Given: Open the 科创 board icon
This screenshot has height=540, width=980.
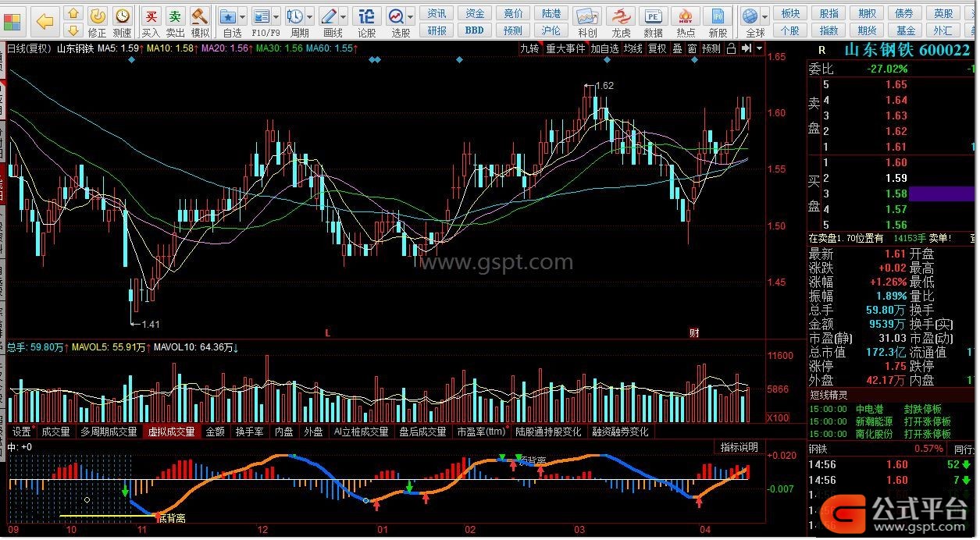Looking at the screenshot, I should click(587, 22).
